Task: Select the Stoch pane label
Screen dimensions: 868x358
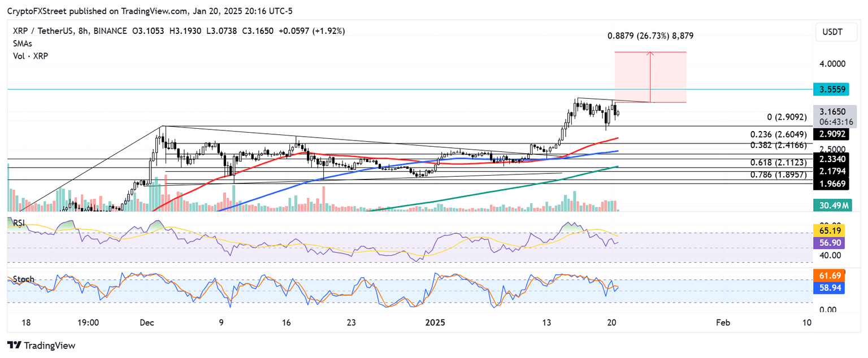Action: click(23, 280)
